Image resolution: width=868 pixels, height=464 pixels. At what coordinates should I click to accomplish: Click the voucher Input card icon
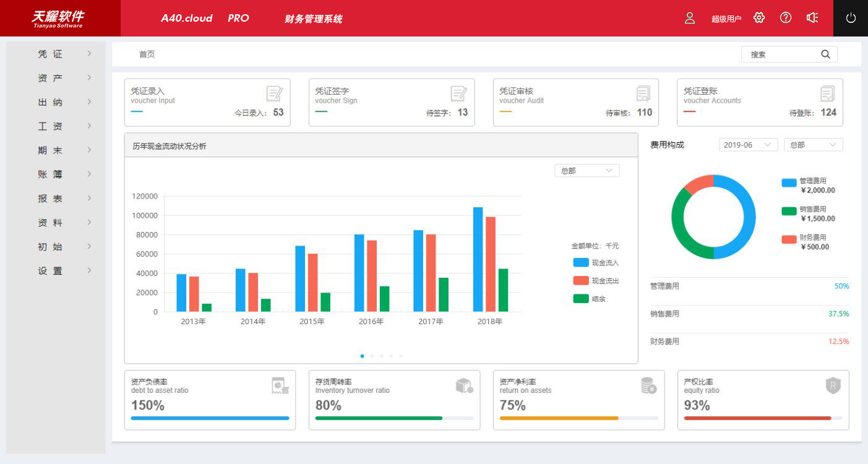[x=274, y=94]
